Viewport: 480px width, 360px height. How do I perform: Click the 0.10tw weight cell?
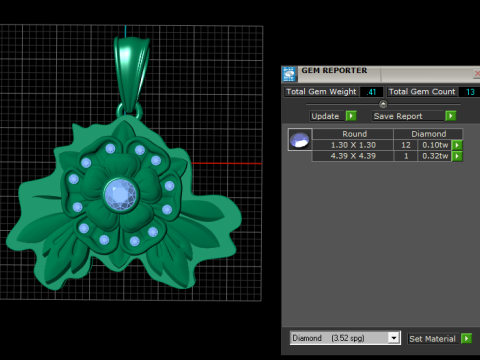[x=435, y=145]
